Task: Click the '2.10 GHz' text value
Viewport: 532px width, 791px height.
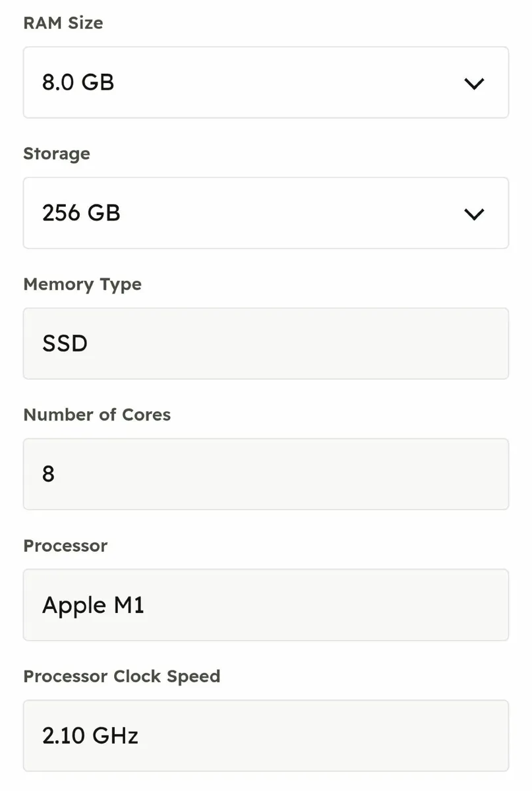Action: pyautogui.click(x=90, y=735)
